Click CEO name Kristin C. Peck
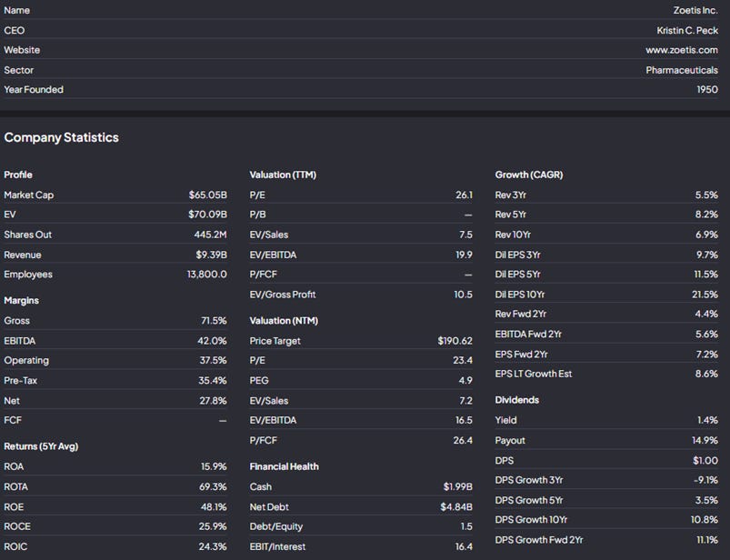The image size is (730, 560). pyautogui.click(x=687, y=30)
